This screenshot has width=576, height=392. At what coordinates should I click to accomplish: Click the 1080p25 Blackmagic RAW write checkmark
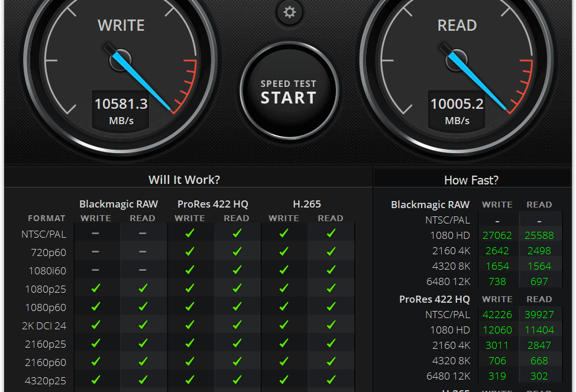96,289
